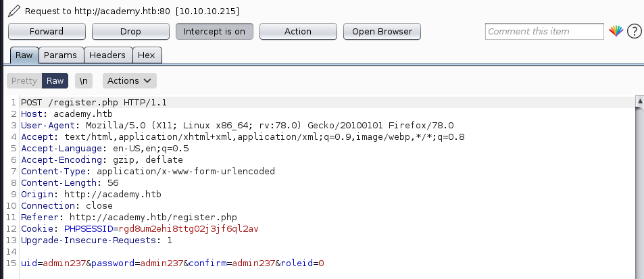The height and width of the screenshot is (279, 644).
Task: Toggle the \n newline display button
Action: (84, 80)
